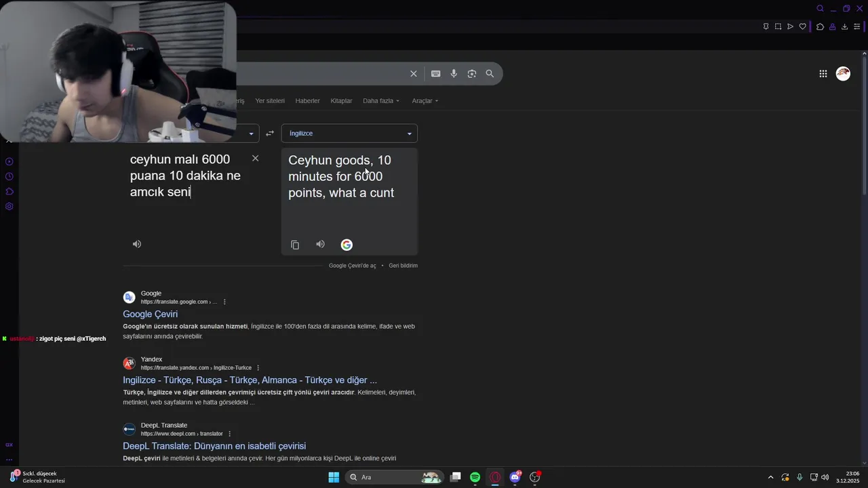Image resolution: width=868 pixels, height=488 pixels.
Task: Click browser title-bar search tabs icon
Action: point(820,9)
